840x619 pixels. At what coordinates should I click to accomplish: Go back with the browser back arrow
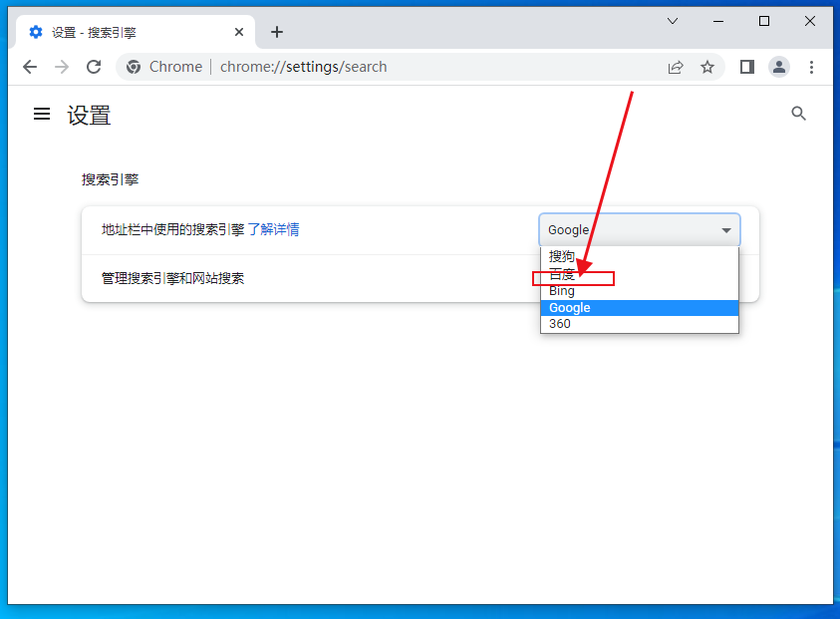(x=30, y=67)
